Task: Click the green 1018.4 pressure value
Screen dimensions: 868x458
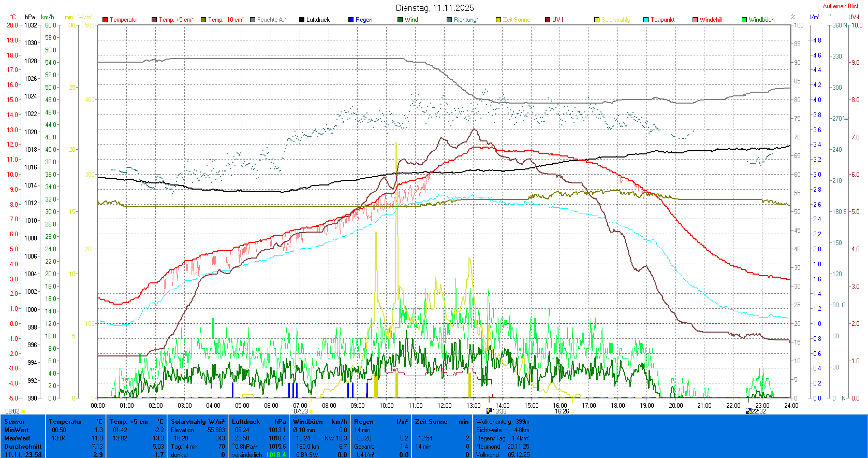Action: pos(275,455)
